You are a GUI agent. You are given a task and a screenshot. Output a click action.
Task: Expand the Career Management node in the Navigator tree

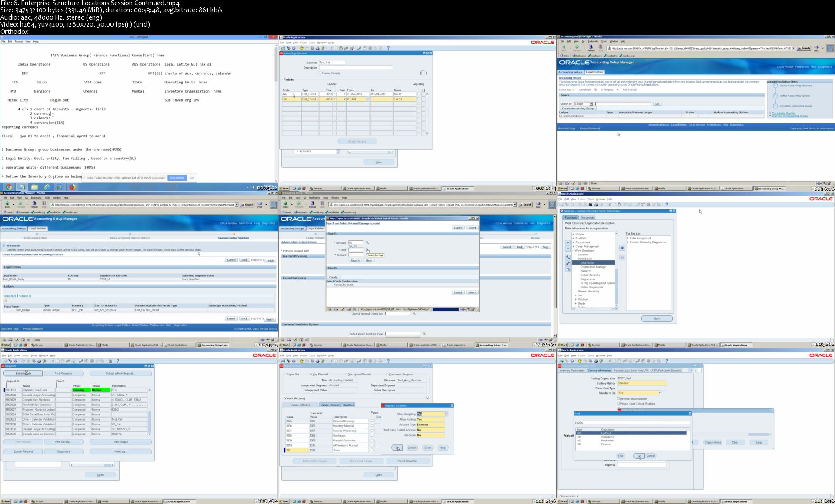click(x=573, y=246)
